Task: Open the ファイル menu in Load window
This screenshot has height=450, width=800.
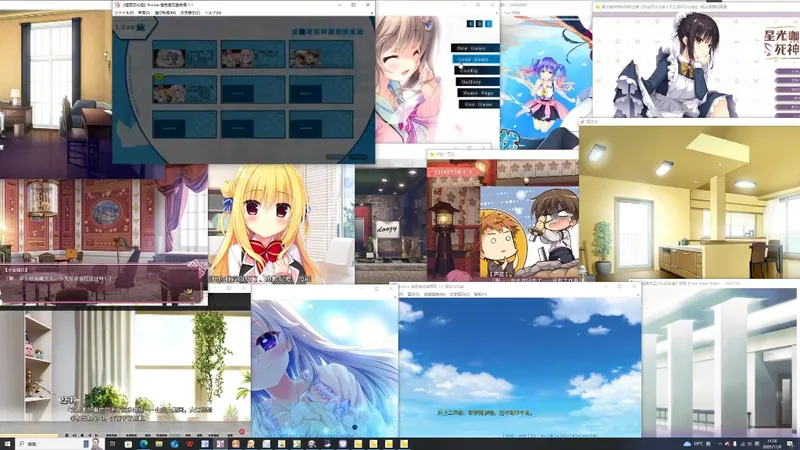Action: (x=124, y=13)
